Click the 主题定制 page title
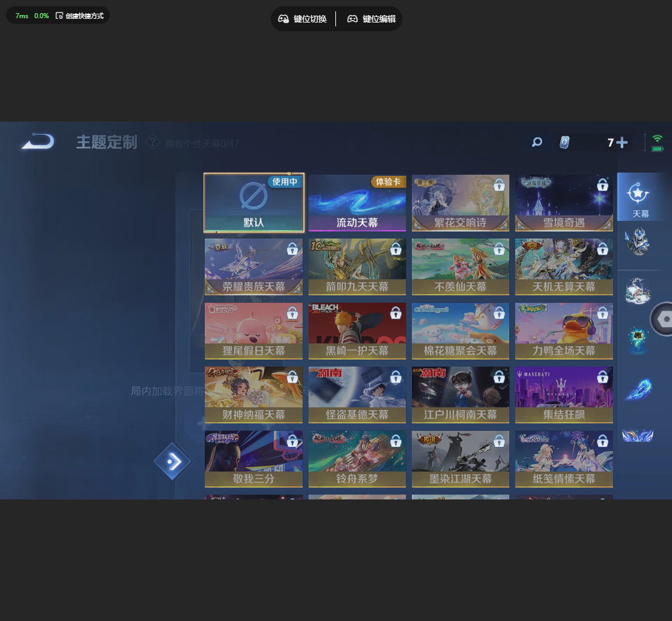672x621 pixels. pyautogui.click(x=107, y=142)
